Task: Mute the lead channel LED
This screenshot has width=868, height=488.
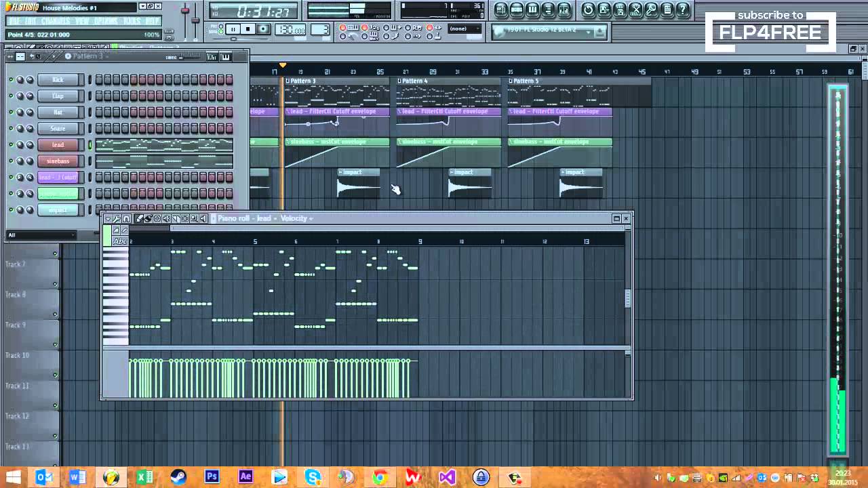Action: coord(11,145)
